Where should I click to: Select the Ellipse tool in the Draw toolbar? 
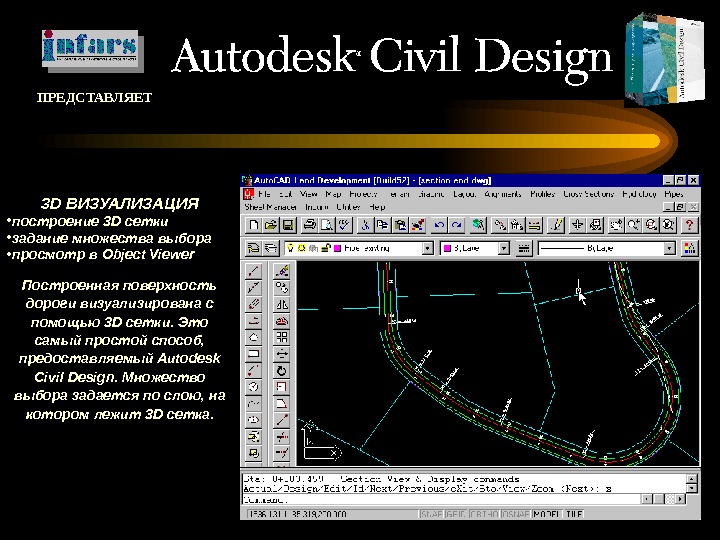(x=254, y=420)
